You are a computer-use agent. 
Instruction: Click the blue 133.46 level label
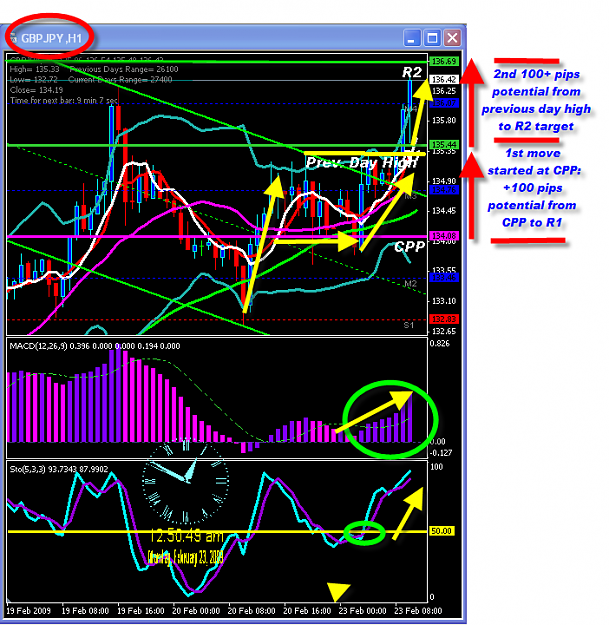click(444, 277)
